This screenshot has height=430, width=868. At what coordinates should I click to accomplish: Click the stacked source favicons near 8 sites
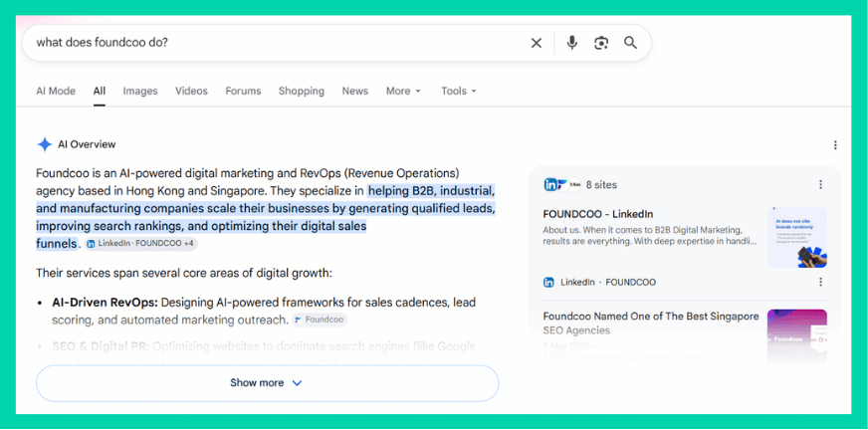pyautogui.click(x=562, y=185)
